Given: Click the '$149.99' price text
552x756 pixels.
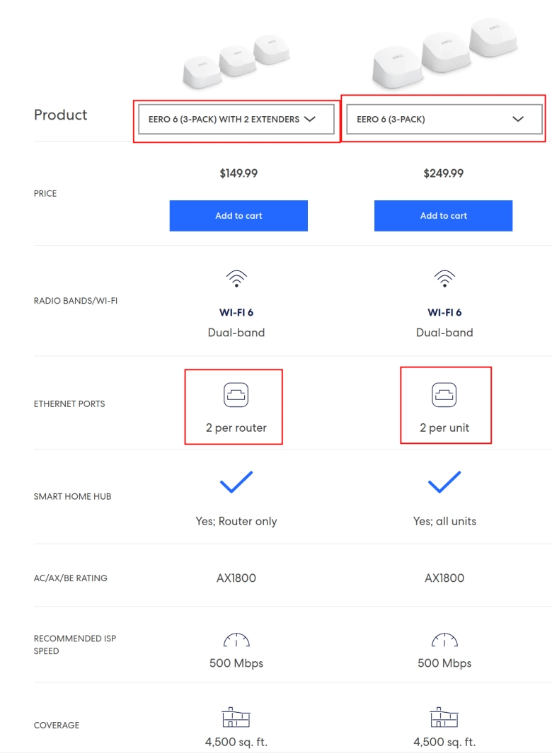Looking at the screenshot, I should coord(238,172).
